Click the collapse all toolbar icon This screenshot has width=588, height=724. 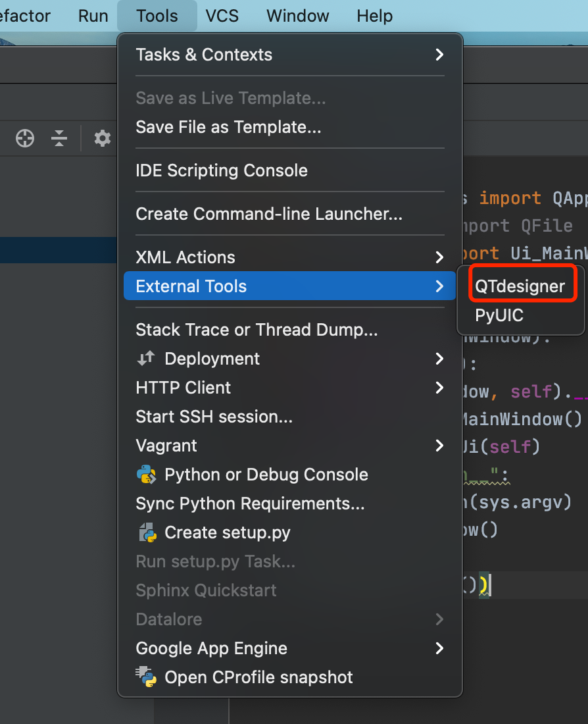[x=59, y=138]
